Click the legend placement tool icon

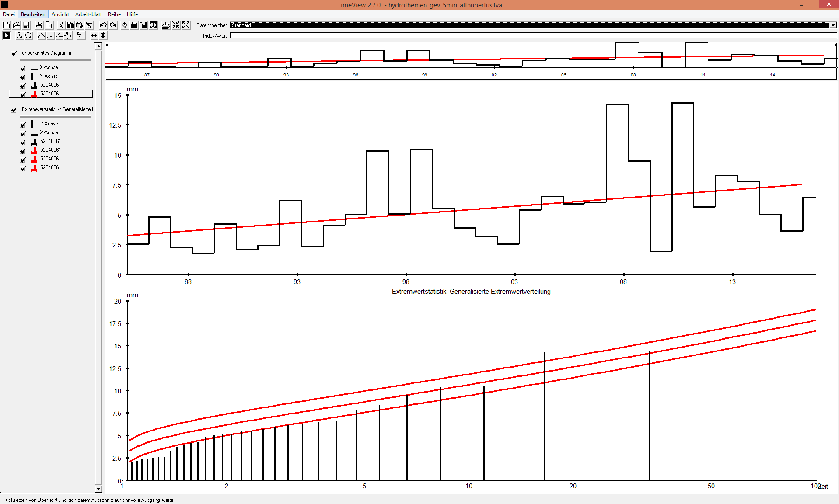coord(81,36)
